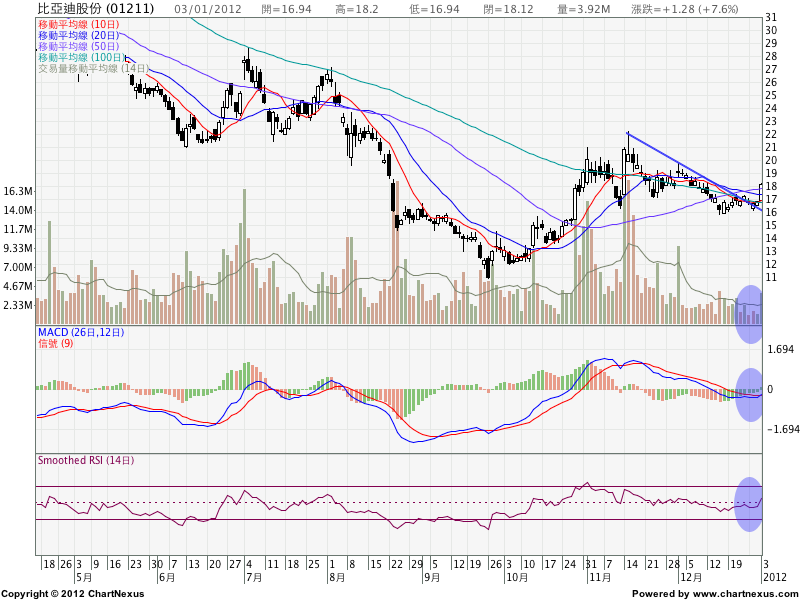This screenshot has height=600, width=800.
Task: Click the 6月 month label
Action: 167,578
